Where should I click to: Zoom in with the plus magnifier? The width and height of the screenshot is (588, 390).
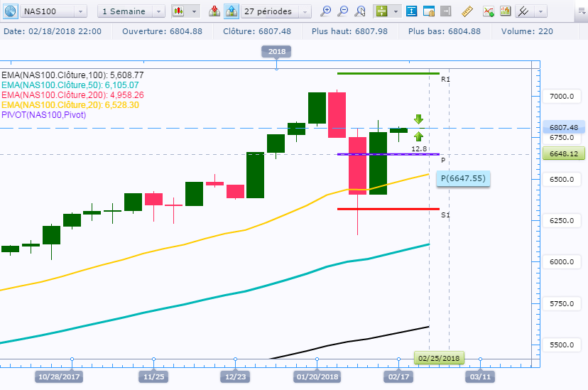[x=325, y=11]
